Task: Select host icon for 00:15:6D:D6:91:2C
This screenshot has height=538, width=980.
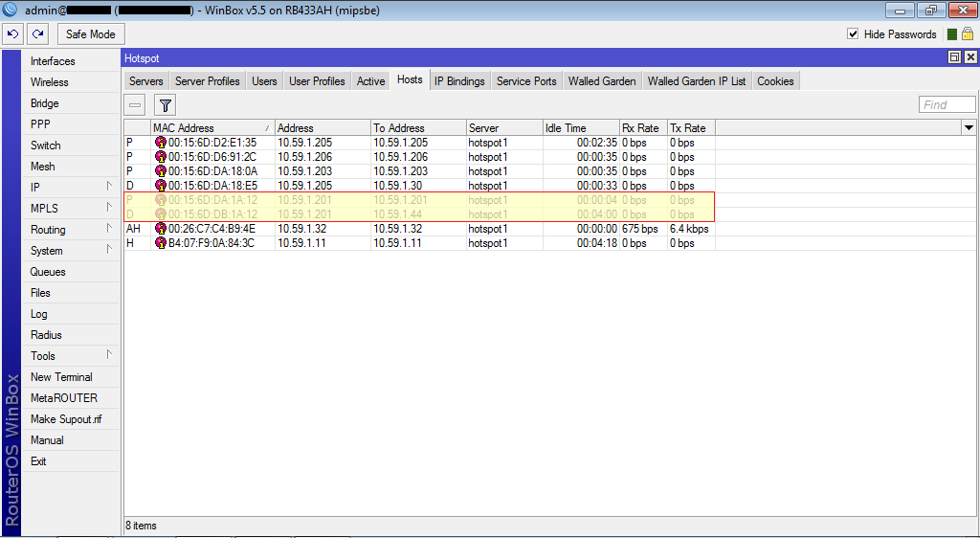Action: [161, 157]
